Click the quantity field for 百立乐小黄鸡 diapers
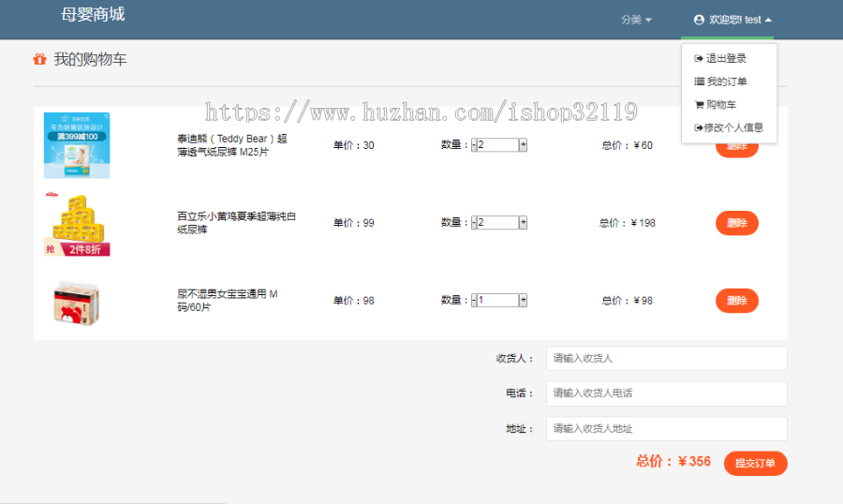 point(498,223)
